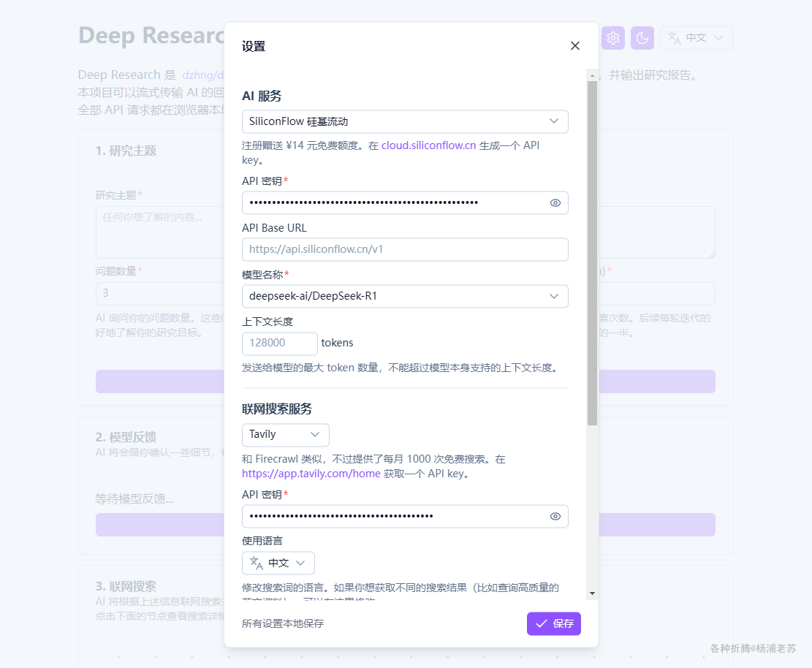812x668 pixels.
Task: Click the 所有设置本地保存 text in the dialog footer
Action: tap(283, 623)
